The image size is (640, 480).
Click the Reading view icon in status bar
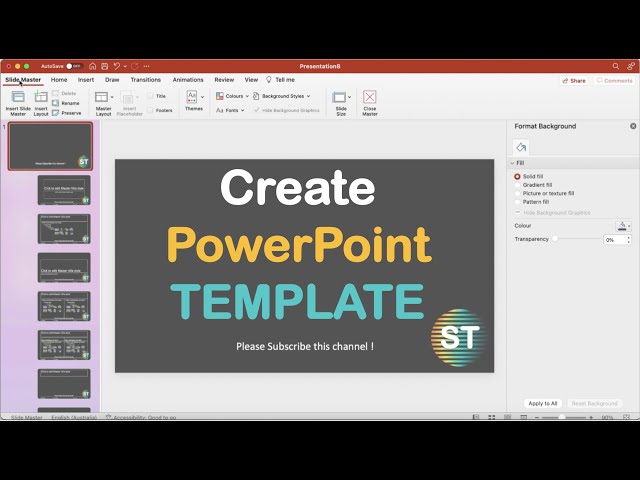pyautogui.click(x=507, y=417)
